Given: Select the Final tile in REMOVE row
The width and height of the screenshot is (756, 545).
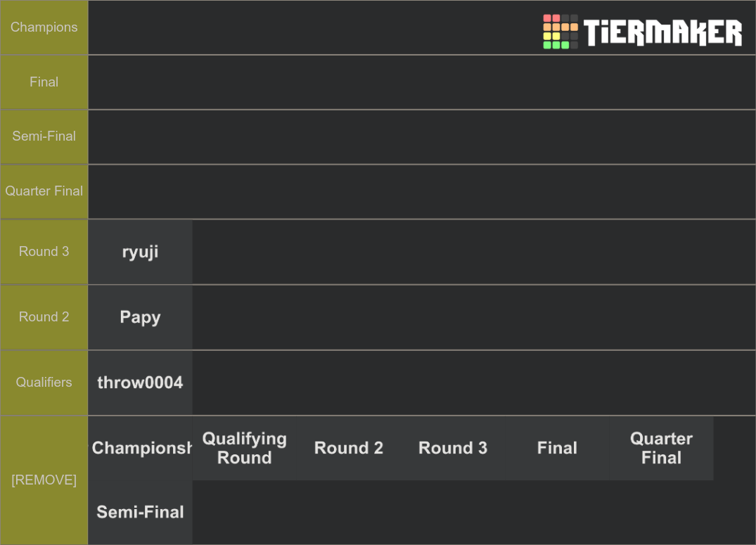Looking at the screenshot, I should coord(557,448).
